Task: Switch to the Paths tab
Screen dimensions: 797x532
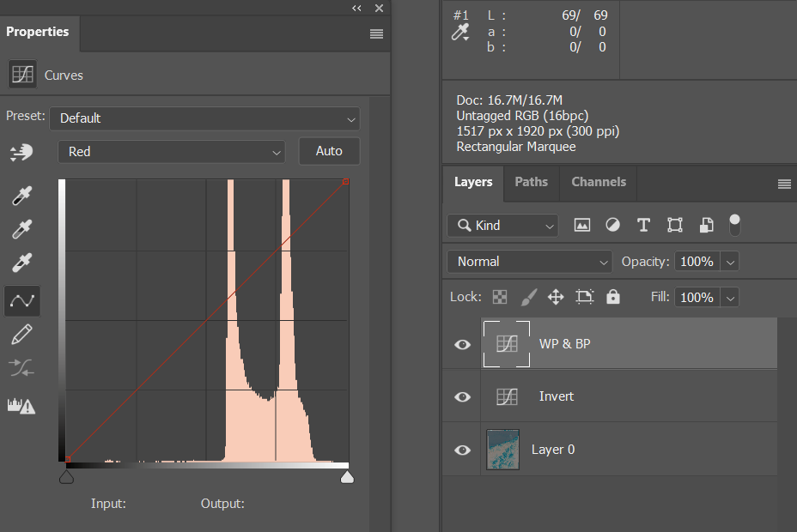Action: pyautogui.click(x=531, y=182)
